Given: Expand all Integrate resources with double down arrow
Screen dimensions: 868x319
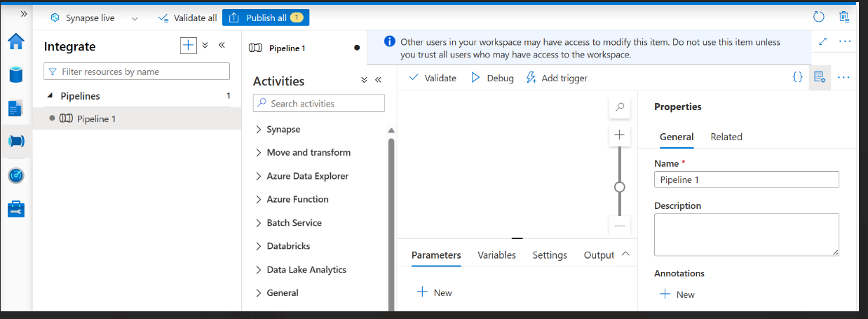Looking at the screenshot, I should pos(205,46).
